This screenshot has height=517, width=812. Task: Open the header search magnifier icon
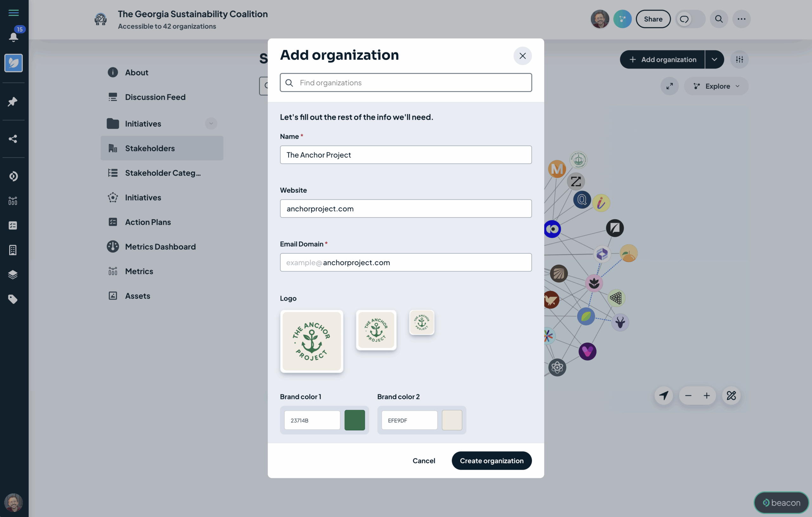point(719,19)
